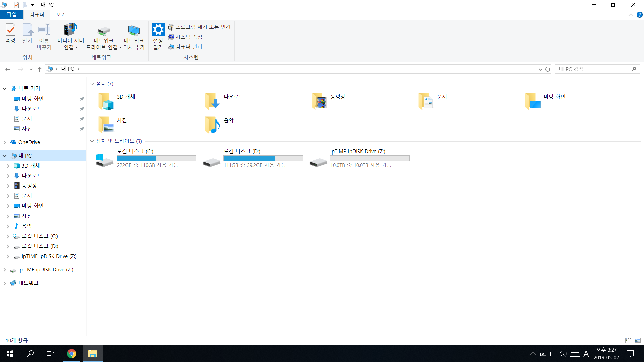This screenshot has height=362, width=644.
Task: Open 시스템 속성
Action: 185,37
